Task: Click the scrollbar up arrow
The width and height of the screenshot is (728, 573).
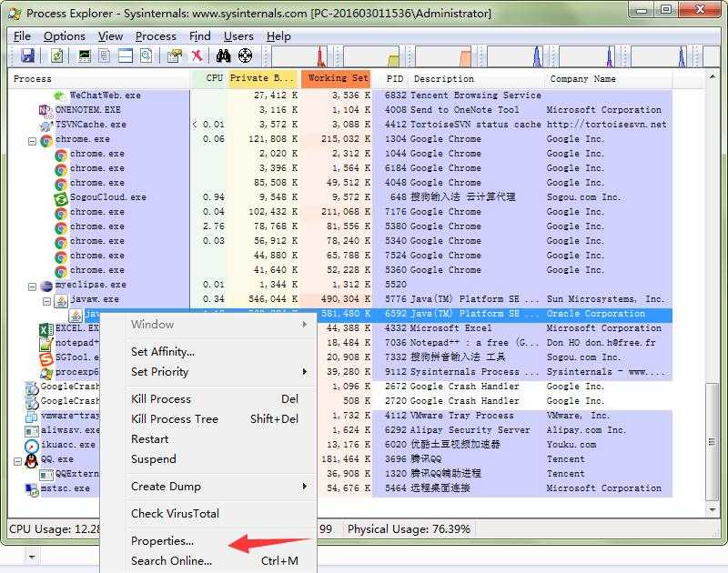Action: tap(713, 76)
